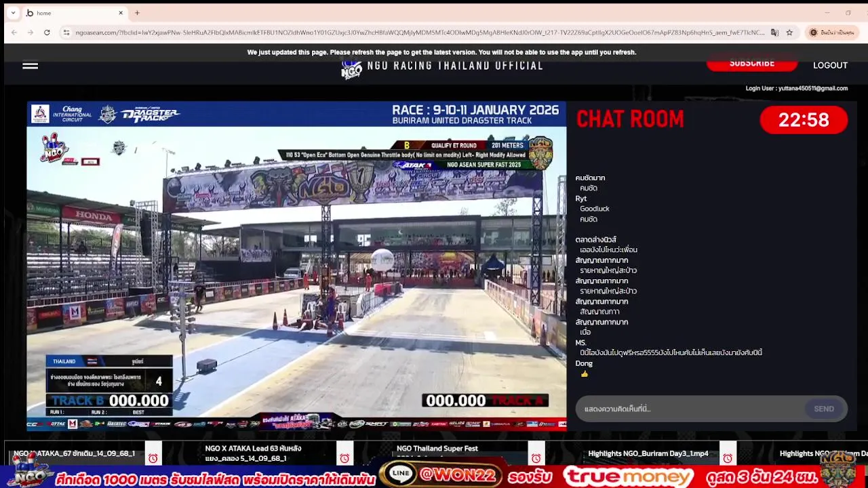Viewport: 868px width, 488px height.
Task: Click the LOGOUT link
Action: 830,66
